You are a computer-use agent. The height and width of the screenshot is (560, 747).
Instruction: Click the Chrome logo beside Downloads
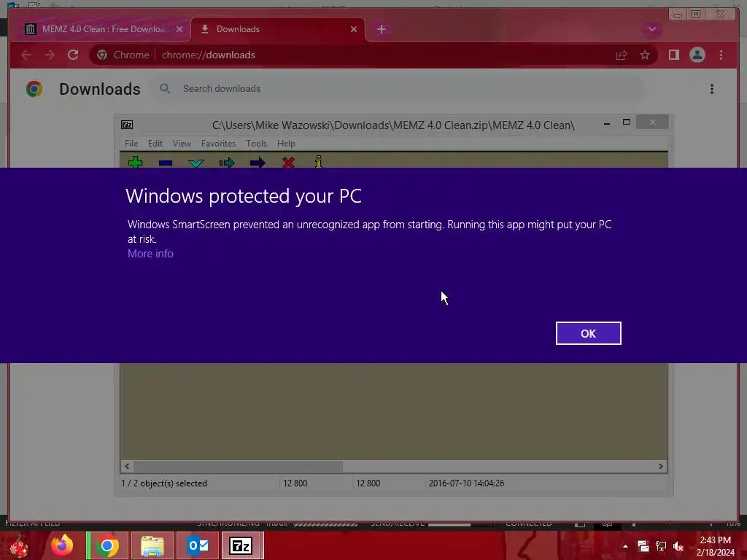pyautogui.click(x=34, y=89)
